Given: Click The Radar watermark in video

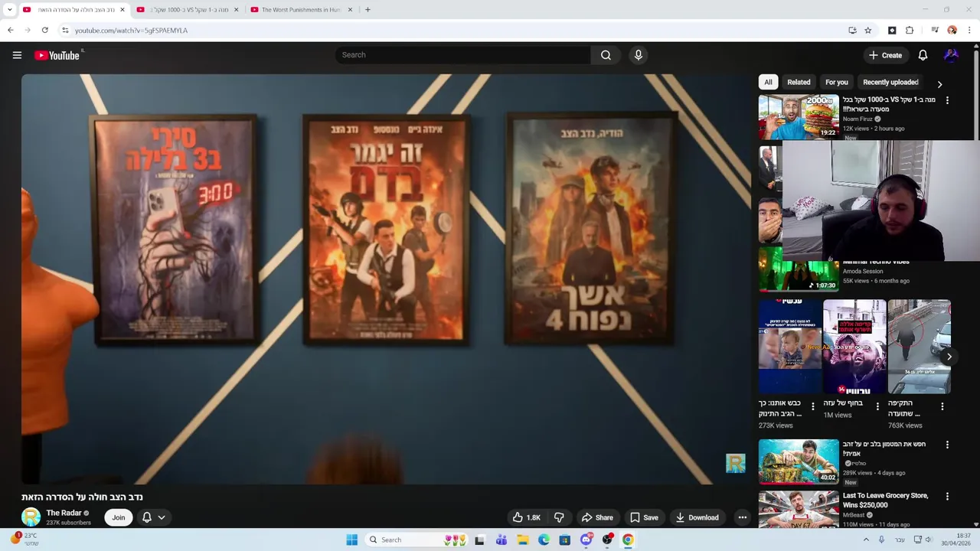Looking at the screenshot, I should 735,463.
